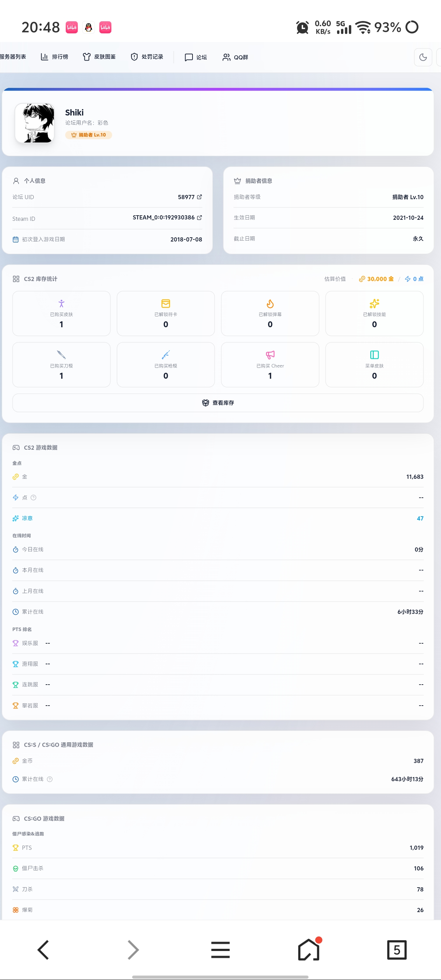The image size is (441, 980).
Task: Click the 累计在线 6小时33分 value
Action: 410,612
